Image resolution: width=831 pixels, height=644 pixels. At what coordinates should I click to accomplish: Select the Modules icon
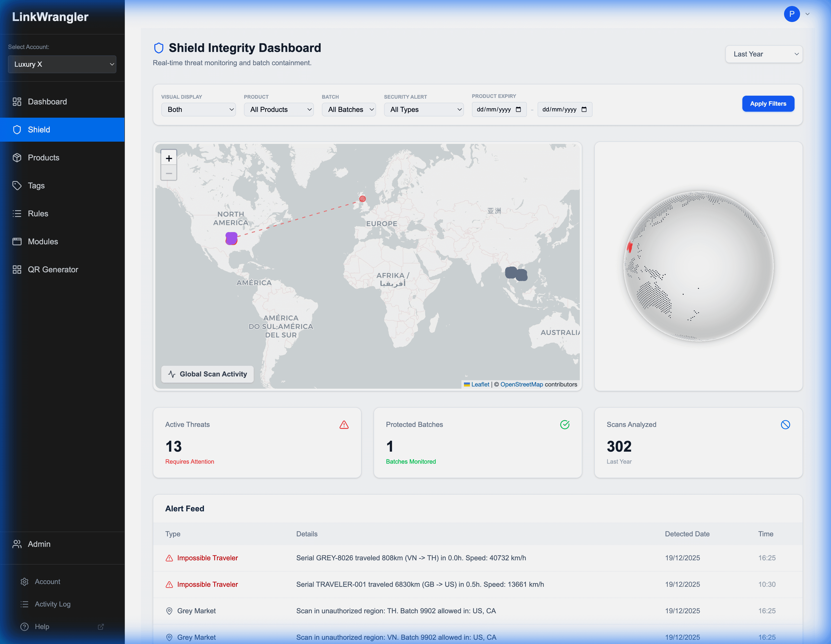[17, 241]
